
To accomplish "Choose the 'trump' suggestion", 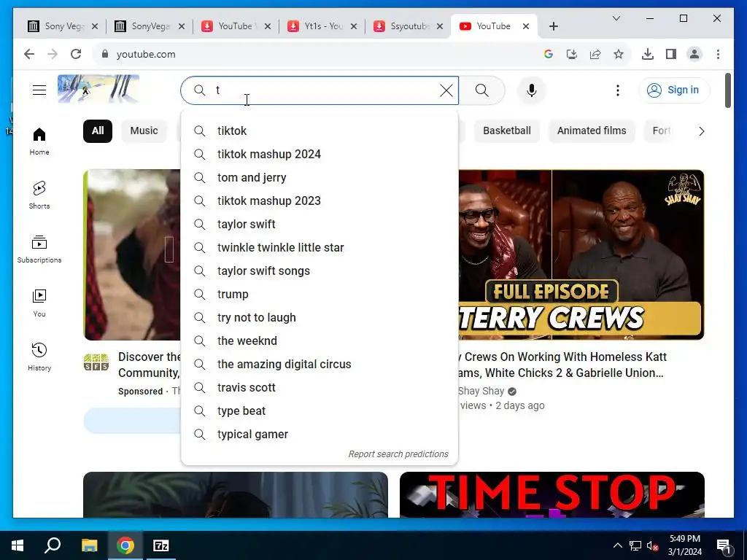I will [x=320, y=294].
